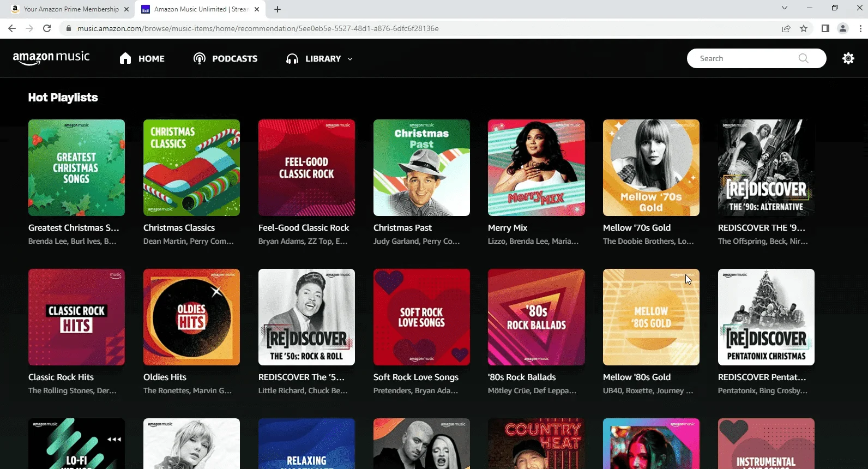The image size is (868, 469).
Task: Open Merry Mix playlist cover
Action: click(537, 168)
